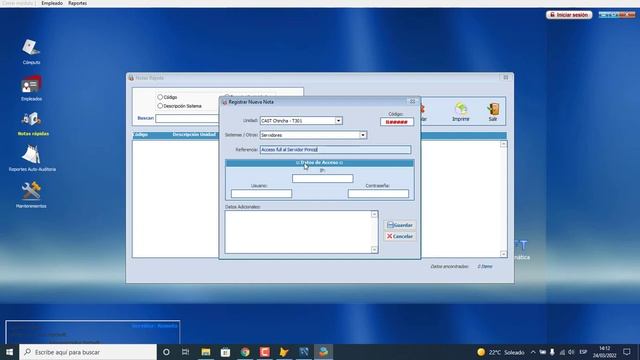Open the red Camtasia icon on taskbar
The height and width of the screenshot is (360, 640).
[x=264, y=352]
